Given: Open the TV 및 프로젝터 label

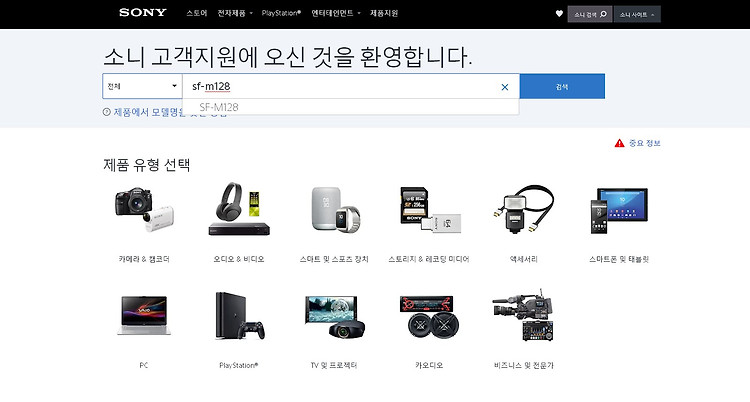Looking at the screenshot, I should (334, 365).
